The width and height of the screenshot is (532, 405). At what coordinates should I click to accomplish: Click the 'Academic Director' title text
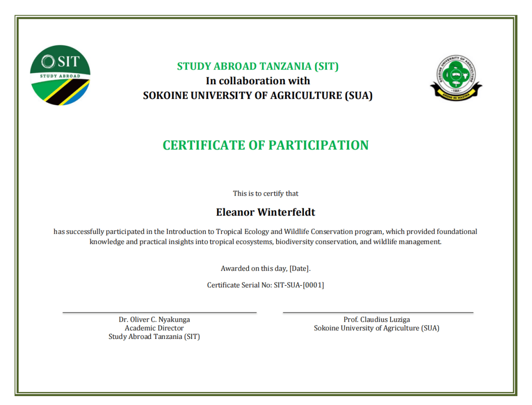coord(154,328)
